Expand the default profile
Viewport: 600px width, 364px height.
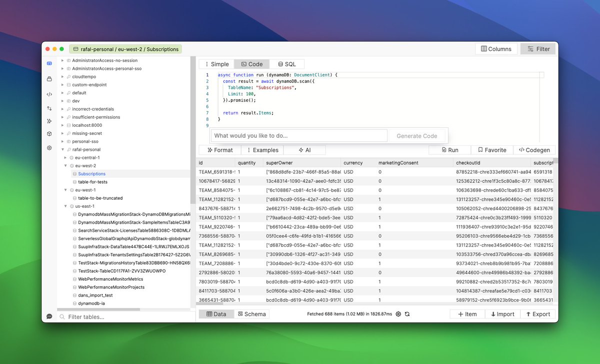click(x=62, y=93)
